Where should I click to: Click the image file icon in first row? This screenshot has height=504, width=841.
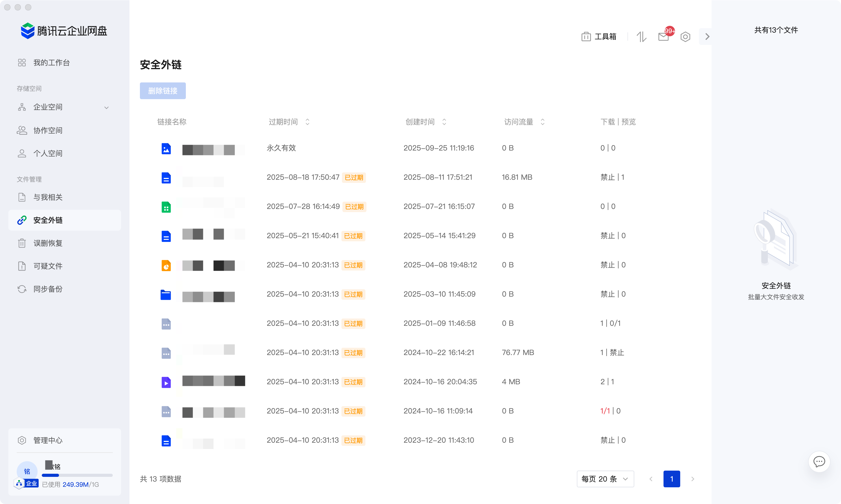click(x=166, y=149)
